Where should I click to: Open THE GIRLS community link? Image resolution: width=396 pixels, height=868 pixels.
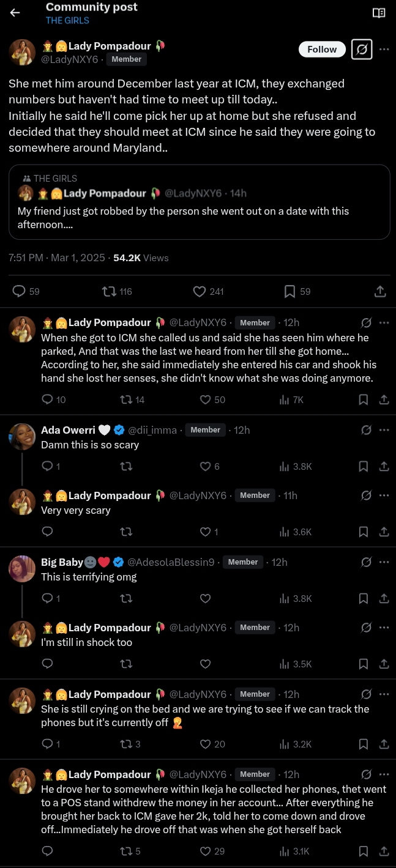67,20
